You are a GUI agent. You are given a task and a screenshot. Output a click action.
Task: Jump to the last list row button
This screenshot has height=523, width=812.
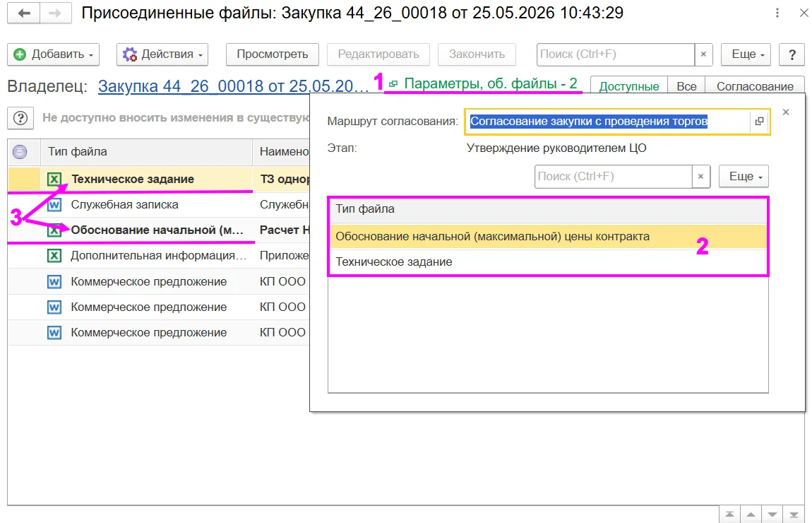pyautogui.click(x=794, y=515)
